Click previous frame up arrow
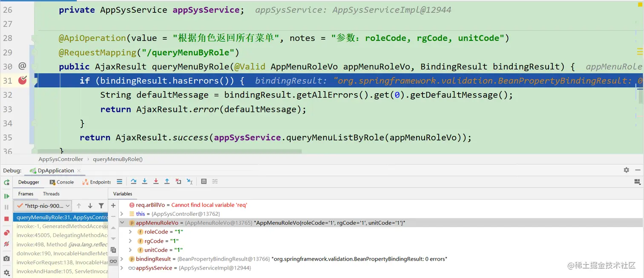Screen dimensions: 644x278 pos(79,206)
